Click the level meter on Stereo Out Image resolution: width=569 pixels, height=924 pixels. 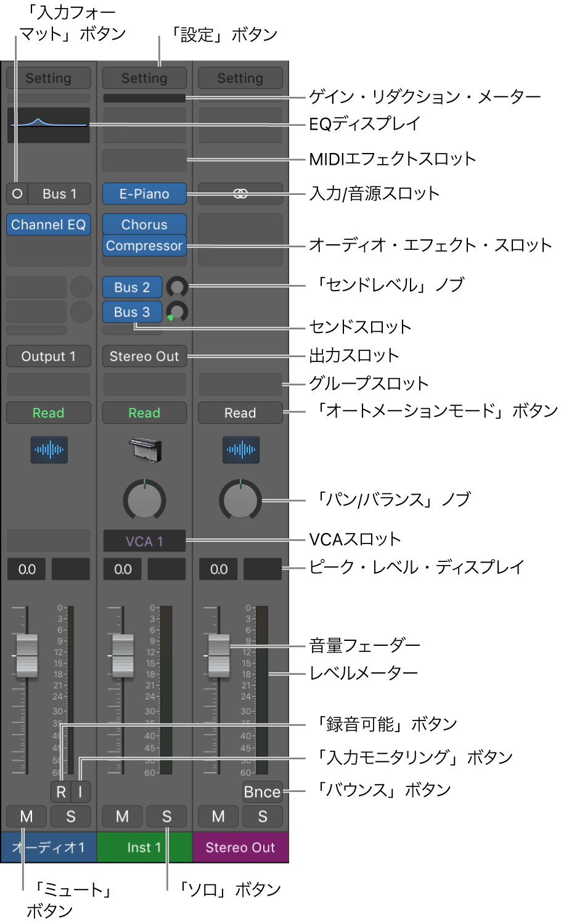[x=262, y=690]
